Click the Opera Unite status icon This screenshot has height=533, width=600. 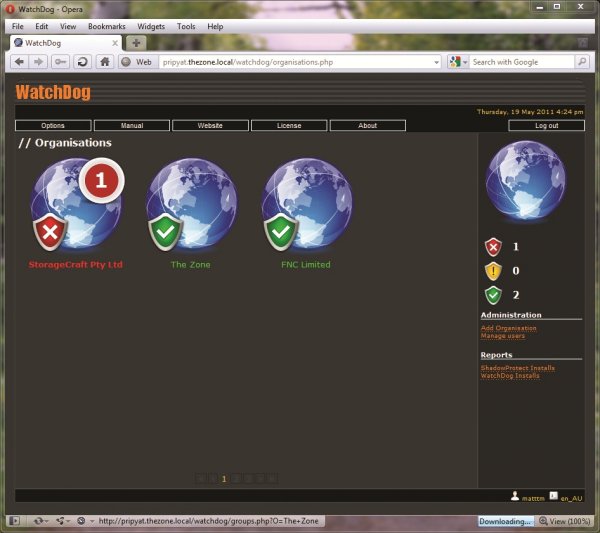(x=60, y=521)
